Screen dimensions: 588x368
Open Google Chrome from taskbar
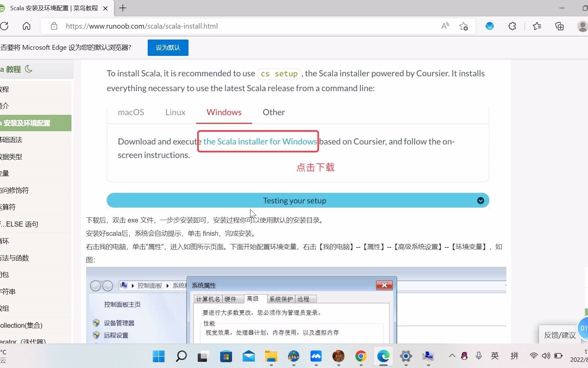(x=361, y=356)
